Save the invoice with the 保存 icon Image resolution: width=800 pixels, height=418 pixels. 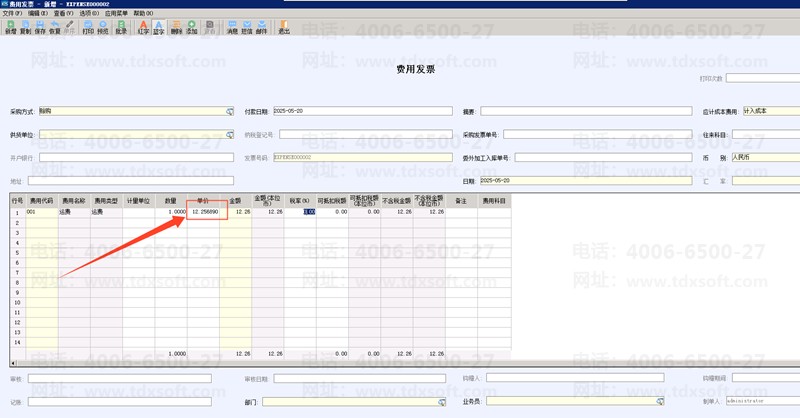pos(40,28)
